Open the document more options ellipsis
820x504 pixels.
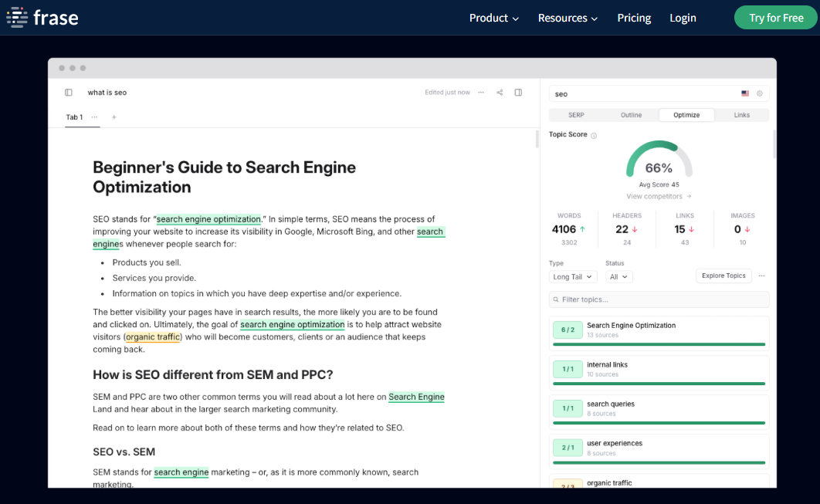(481, 93)
